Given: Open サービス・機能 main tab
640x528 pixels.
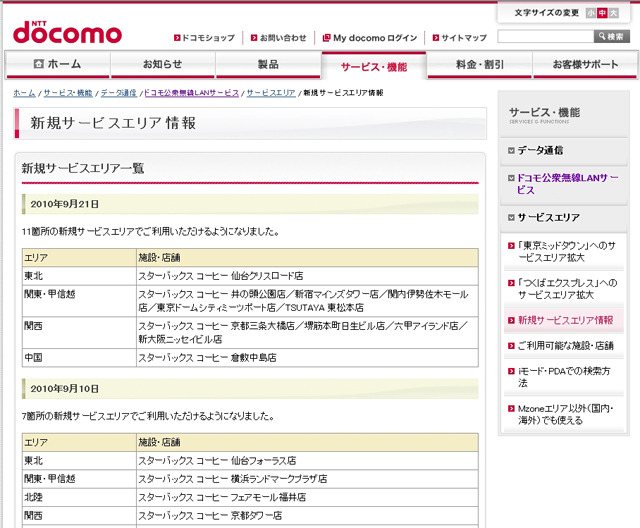Looking at the screenshot, I should (x=374, y=67).
